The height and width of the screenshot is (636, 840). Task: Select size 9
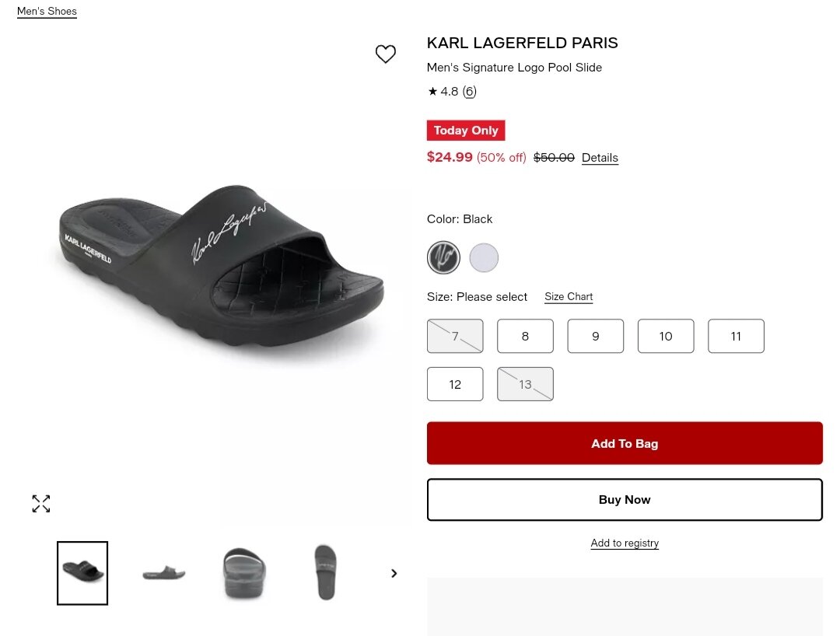click(x=595, y=336)
